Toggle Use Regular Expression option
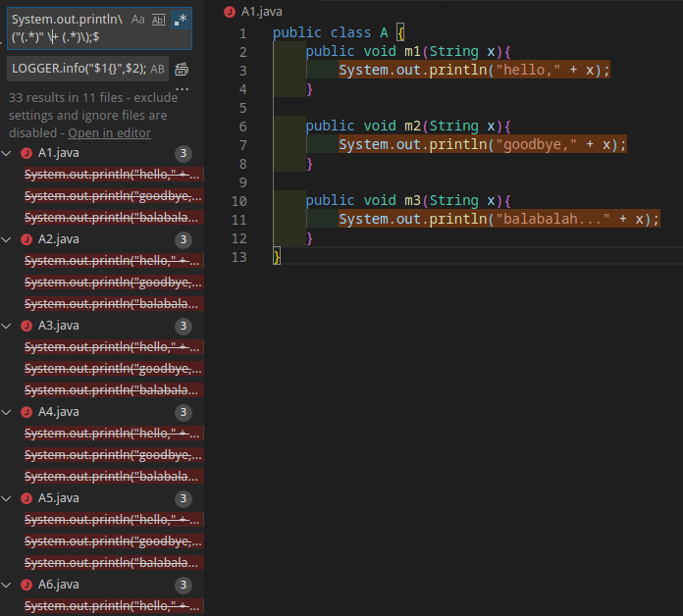 click(x=180, y=20)
